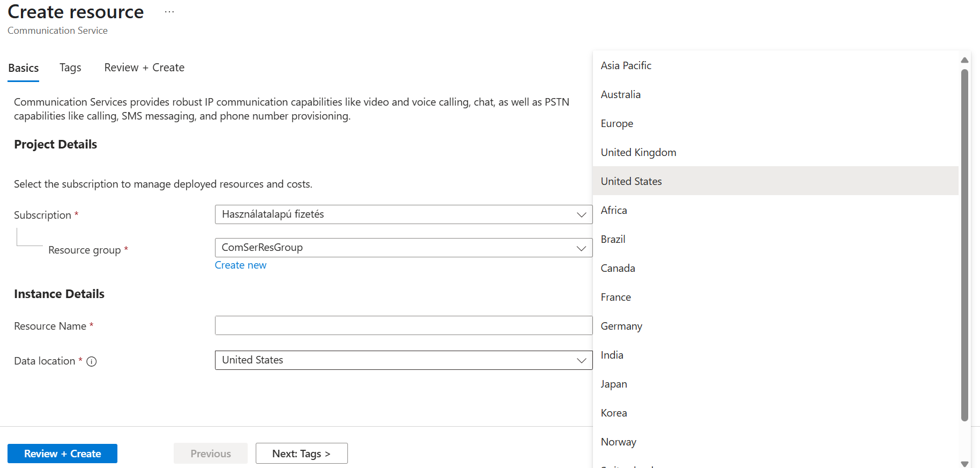Expand the Resource group dropdown
Viewport: 980px width, 468px height.
coord(404,248)
